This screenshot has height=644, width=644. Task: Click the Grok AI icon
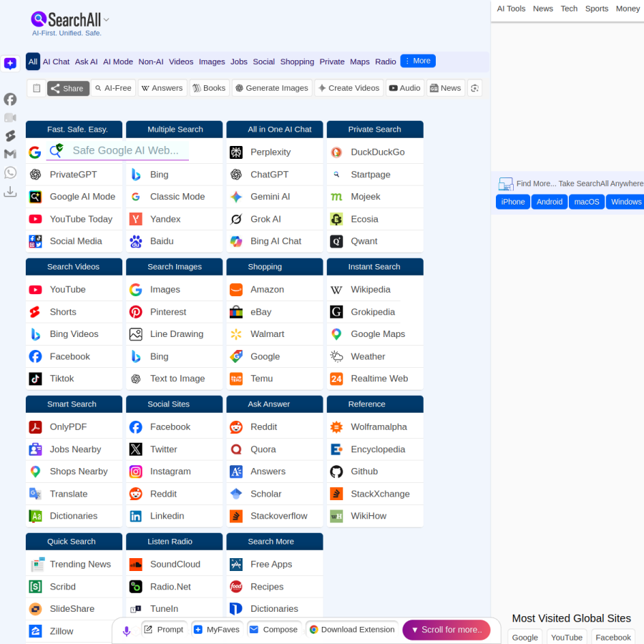(x=236, y=220)
